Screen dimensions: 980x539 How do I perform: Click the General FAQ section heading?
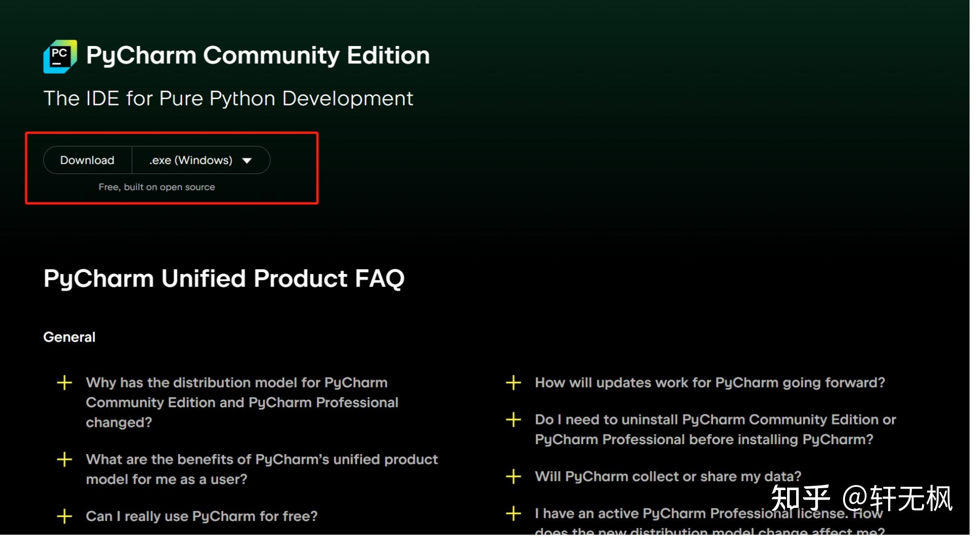tap(69, 337)
